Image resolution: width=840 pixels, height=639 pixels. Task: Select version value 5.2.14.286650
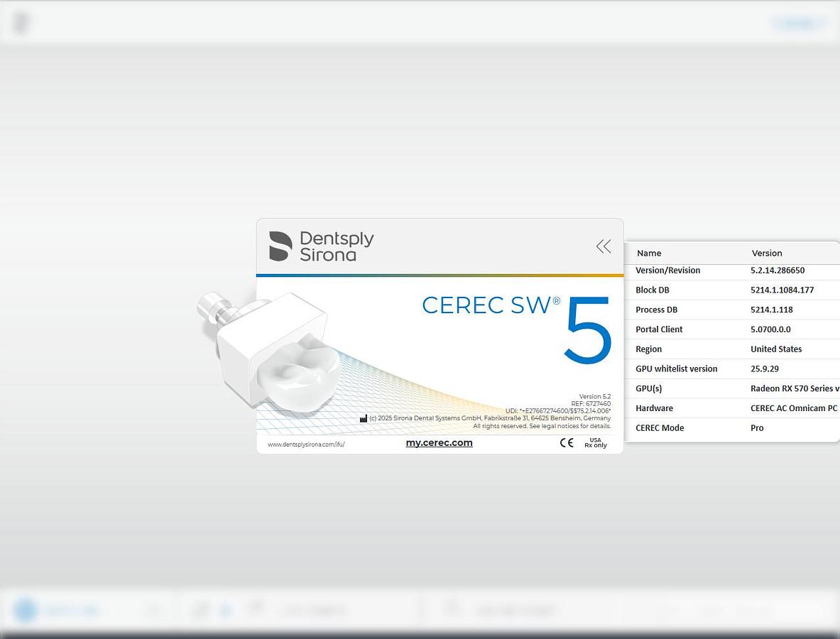pos(778,271)
